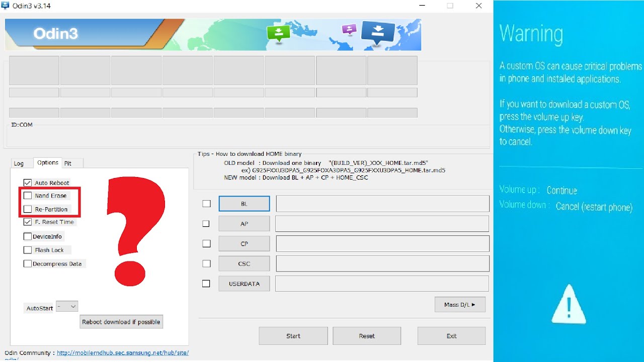Tick the checkbox beside the CP button

206,243
